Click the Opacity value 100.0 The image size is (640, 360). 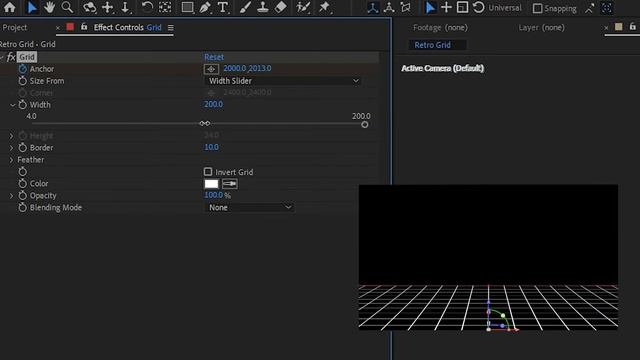coord(213,195)
